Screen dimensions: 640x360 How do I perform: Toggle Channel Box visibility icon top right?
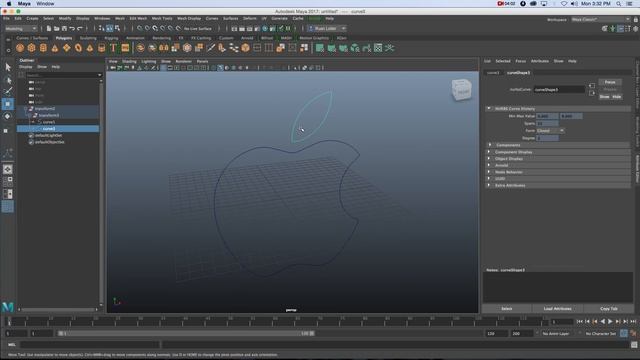point(636,29)
